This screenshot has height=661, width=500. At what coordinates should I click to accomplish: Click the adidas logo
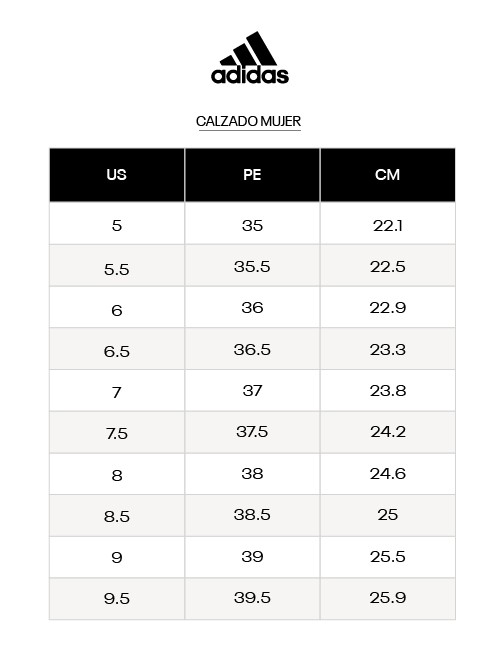tap(250, 58)
